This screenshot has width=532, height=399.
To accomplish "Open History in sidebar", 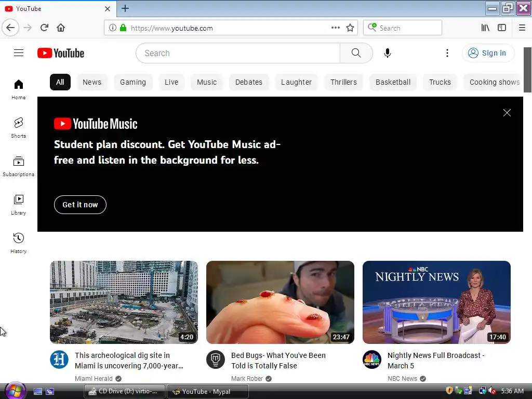I will [x=19, y=243].
